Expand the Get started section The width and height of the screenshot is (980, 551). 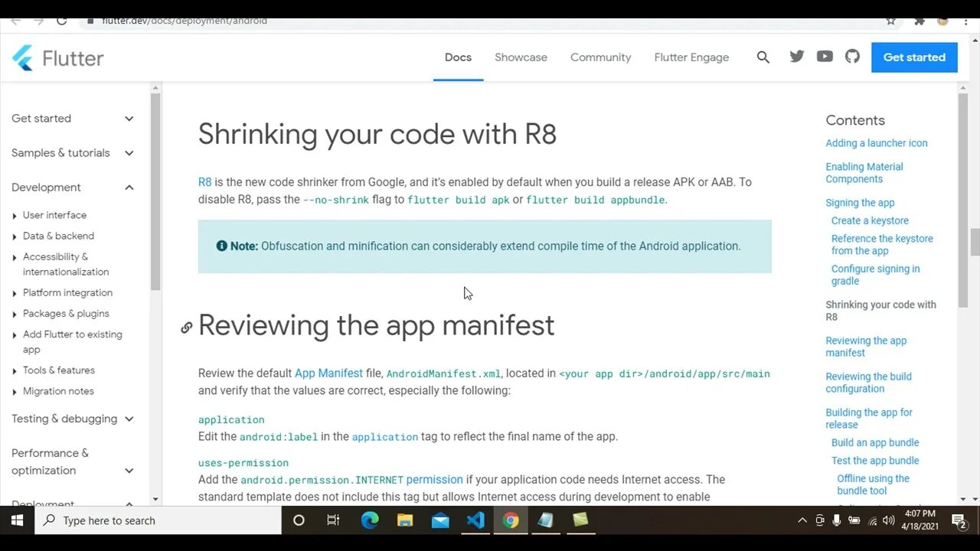coord(73,119)
